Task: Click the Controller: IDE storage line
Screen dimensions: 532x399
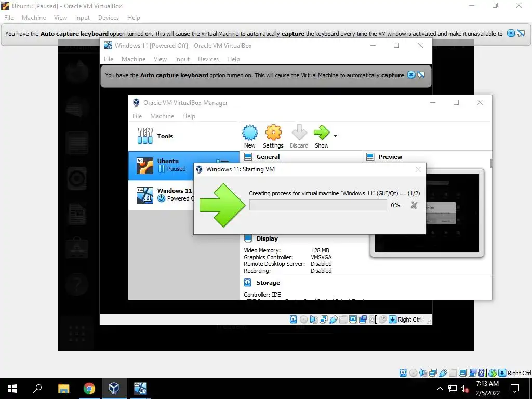Action: tap(262, 295)
